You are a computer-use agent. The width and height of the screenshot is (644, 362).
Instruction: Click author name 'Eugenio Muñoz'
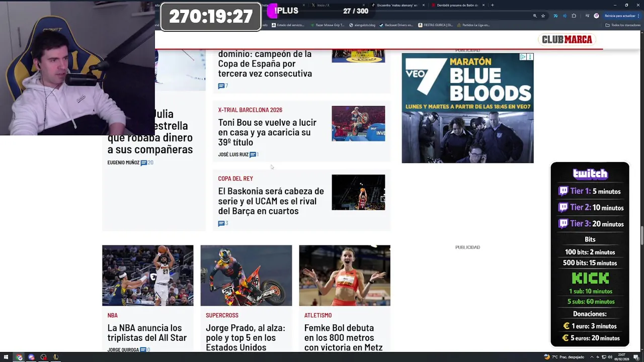pos(123,162)
